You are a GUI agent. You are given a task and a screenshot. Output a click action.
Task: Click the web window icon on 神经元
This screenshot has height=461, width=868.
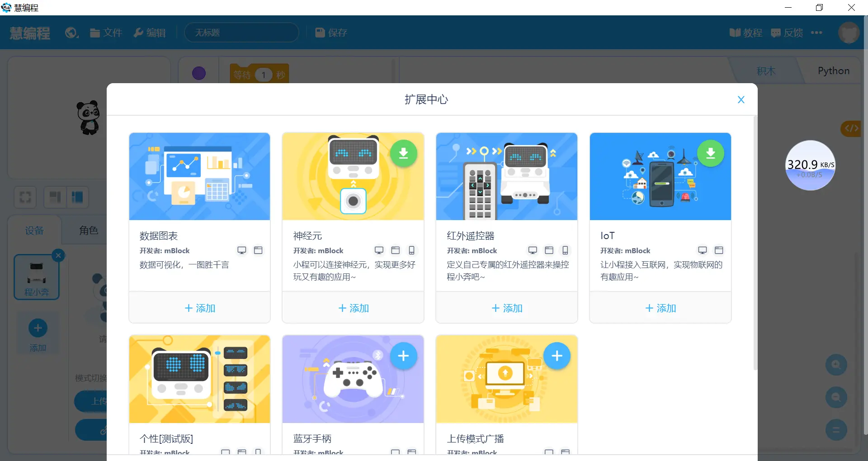[395, 250]
